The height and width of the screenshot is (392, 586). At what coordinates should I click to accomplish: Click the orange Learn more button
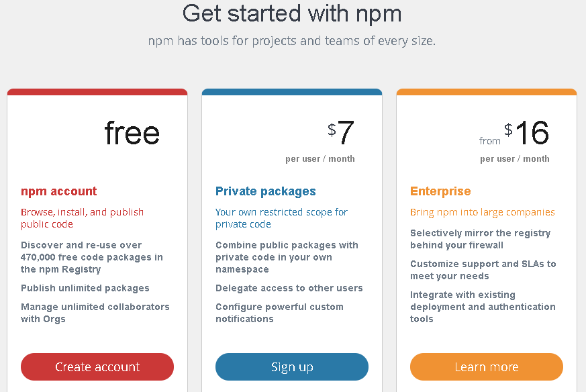point(487,366)
